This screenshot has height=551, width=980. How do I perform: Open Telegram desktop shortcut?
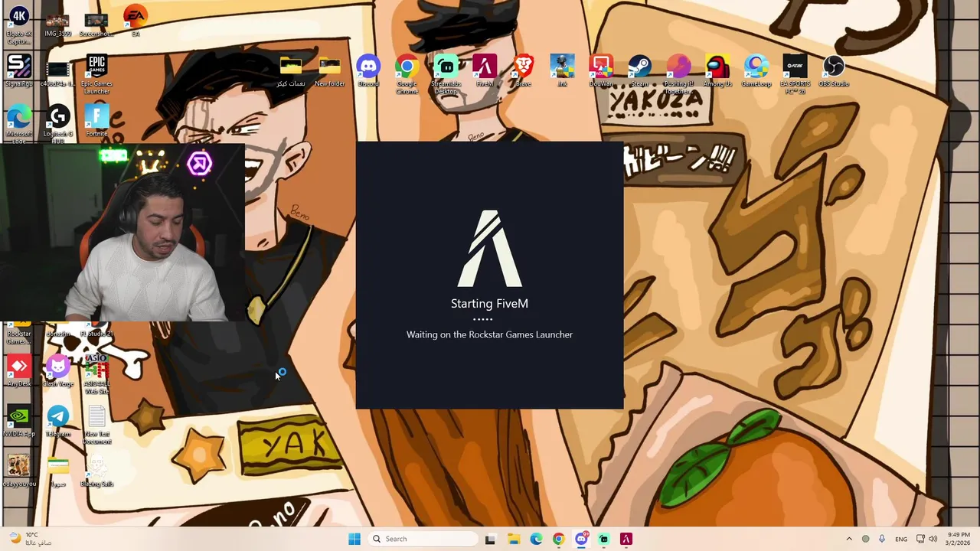point(57,421)
